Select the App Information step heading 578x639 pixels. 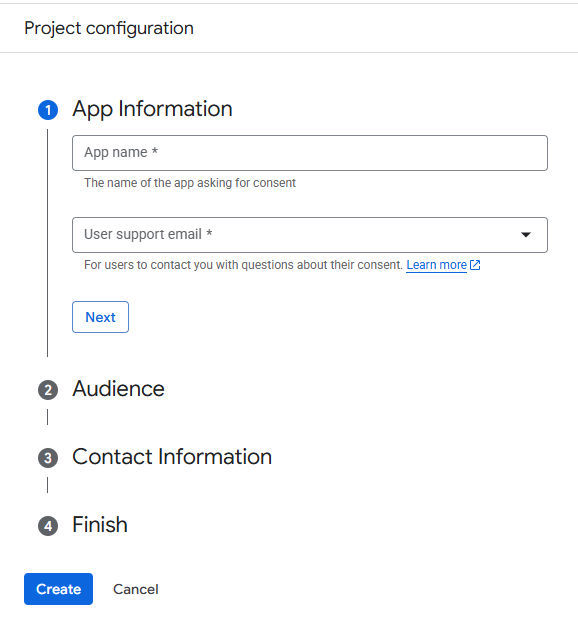[152, 109]
